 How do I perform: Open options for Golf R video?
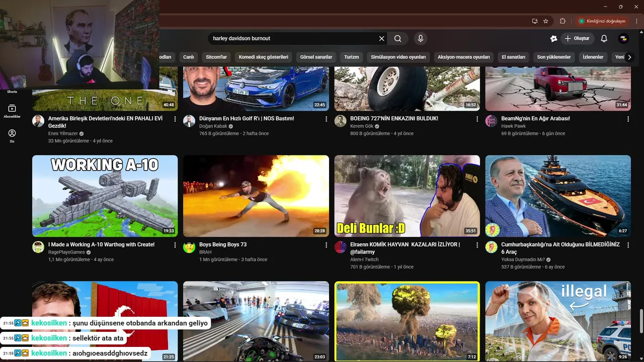pos(326,119)
